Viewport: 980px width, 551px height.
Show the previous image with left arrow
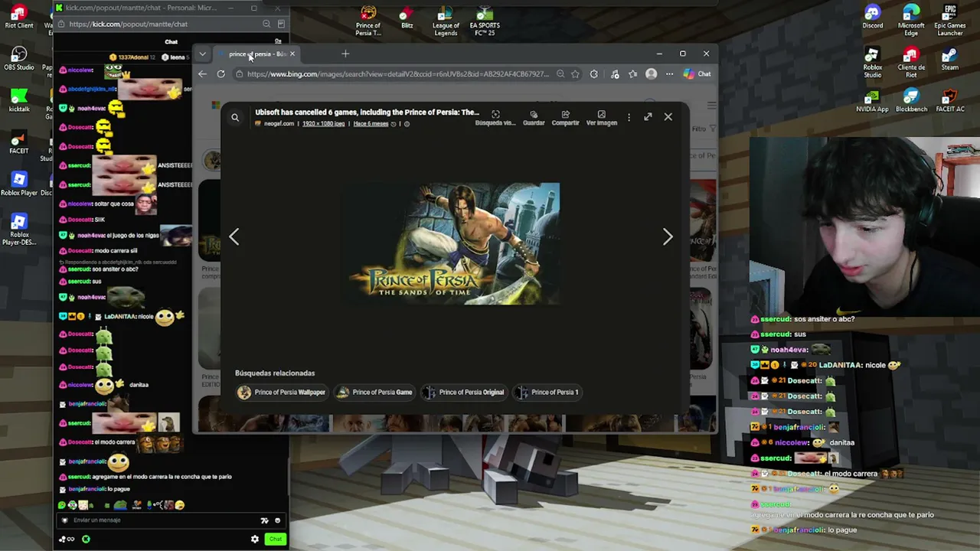pyautogui.click(x=234, y=236)
